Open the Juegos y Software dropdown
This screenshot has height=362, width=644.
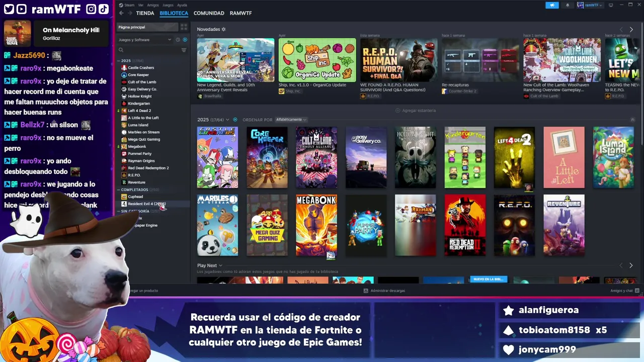coord(145,40)
